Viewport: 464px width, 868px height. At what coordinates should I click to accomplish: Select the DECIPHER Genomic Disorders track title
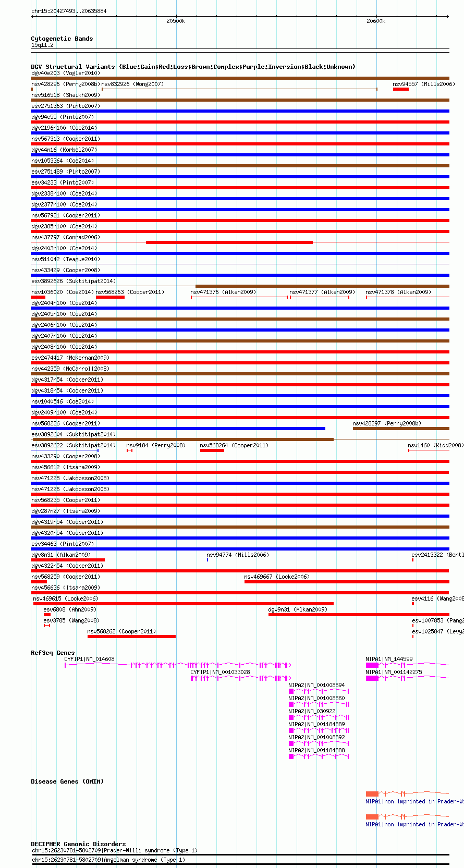[78, 844]
